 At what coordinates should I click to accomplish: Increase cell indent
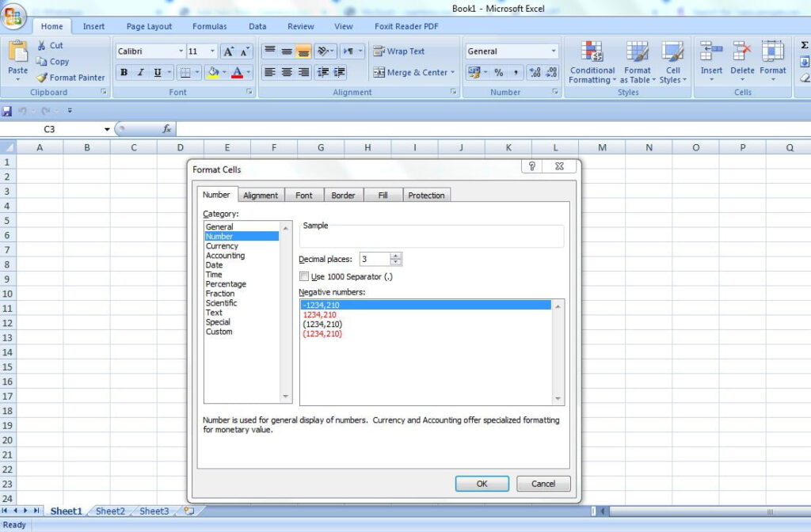pos(340,72)
